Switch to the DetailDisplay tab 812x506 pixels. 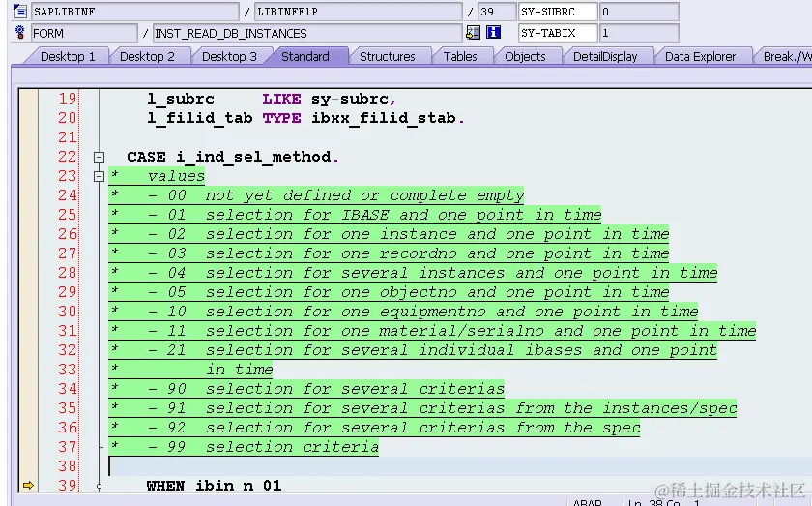(605, 56)
